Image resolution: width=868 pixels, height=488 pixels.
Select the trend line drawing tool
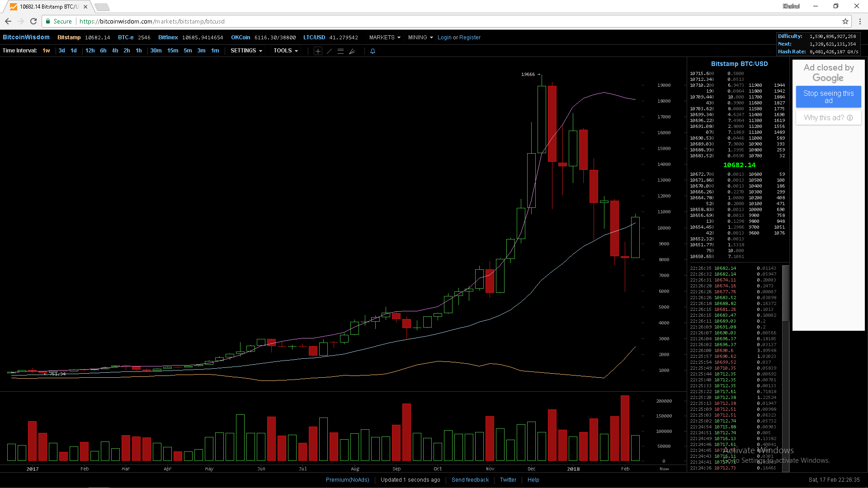[329, 51]
